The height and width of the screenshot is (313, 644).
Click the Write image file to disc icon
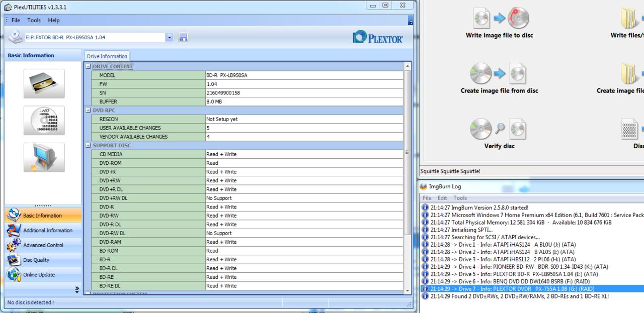pos(499,19)
